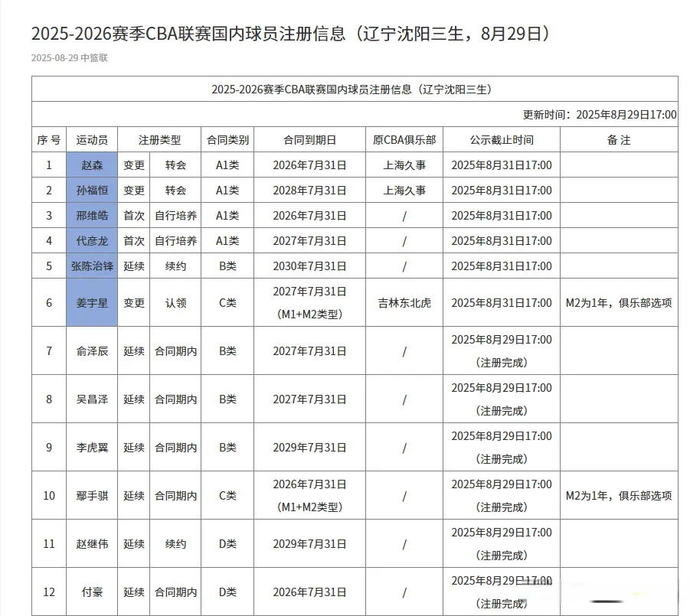This screenshot has width=690, height=616.
Task: Click player name 李虎翼 in row 9
Action: (92, 448)
